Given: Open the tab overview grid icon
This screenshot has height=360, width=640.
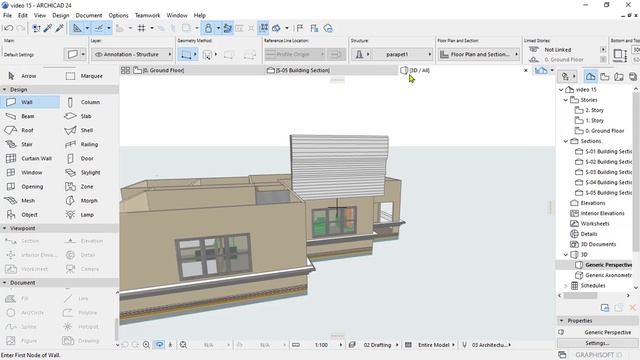Looking at the screenshot, I should [x=125, y=70].
